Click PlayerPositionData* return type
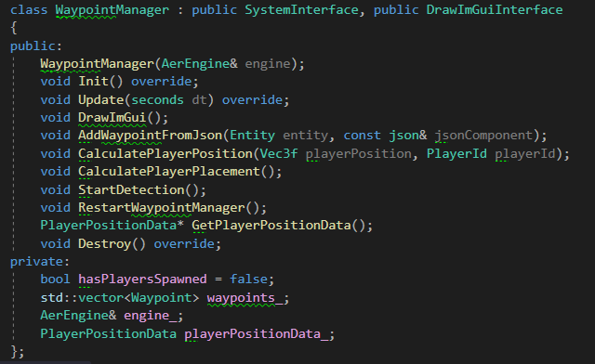Screen dimensions: 595x364 tap(112, 226)
